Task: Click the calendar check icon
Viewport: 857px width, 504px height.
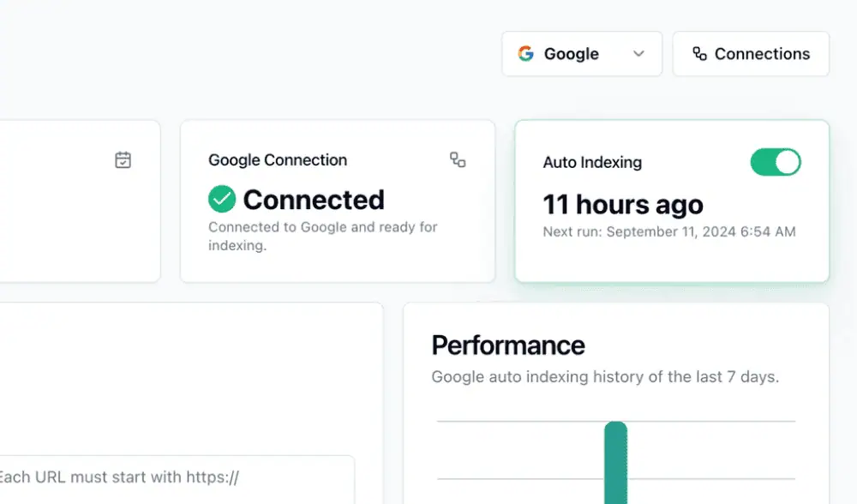Action: coord(123,160)
